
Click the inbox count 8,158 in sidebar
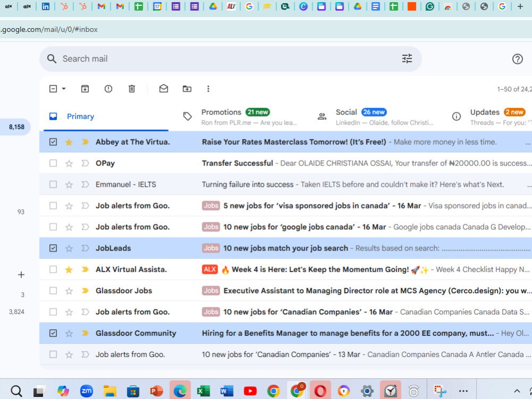16,127
